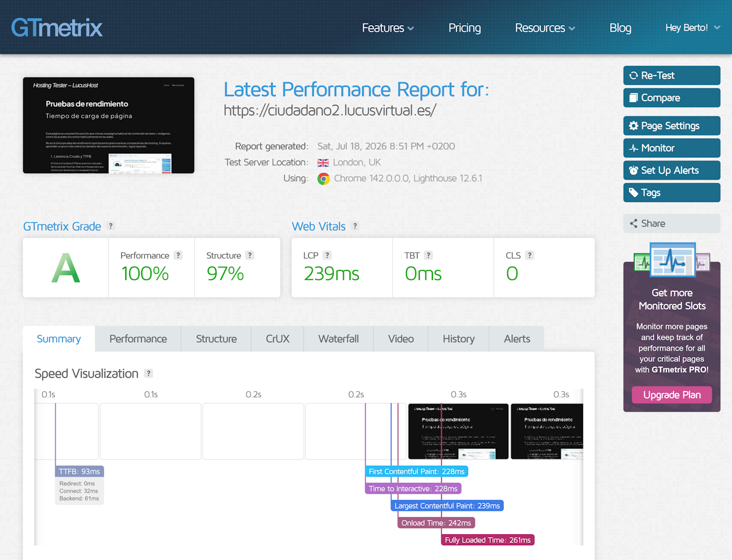
Task: Click the Compare button
Action: click(672, 98)
